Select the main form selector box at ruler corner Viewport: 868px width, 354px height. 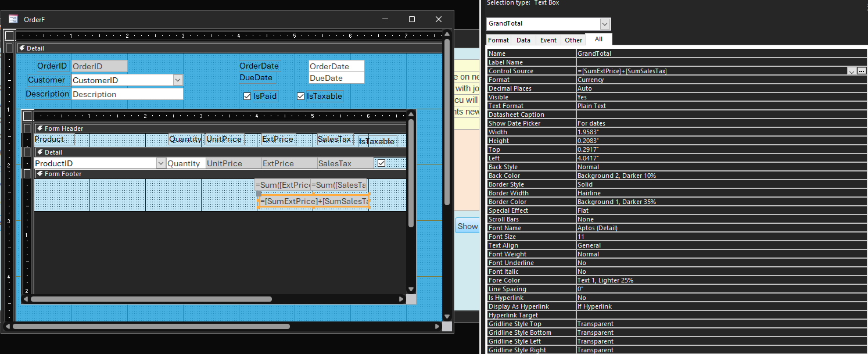tap(9, 35)
